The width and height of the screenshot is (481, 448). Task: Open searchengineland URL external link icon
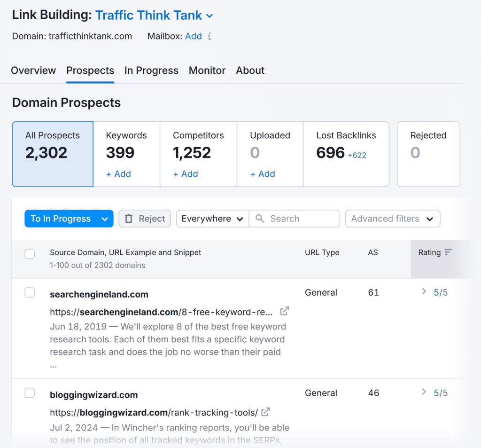[x=284, y=311]
